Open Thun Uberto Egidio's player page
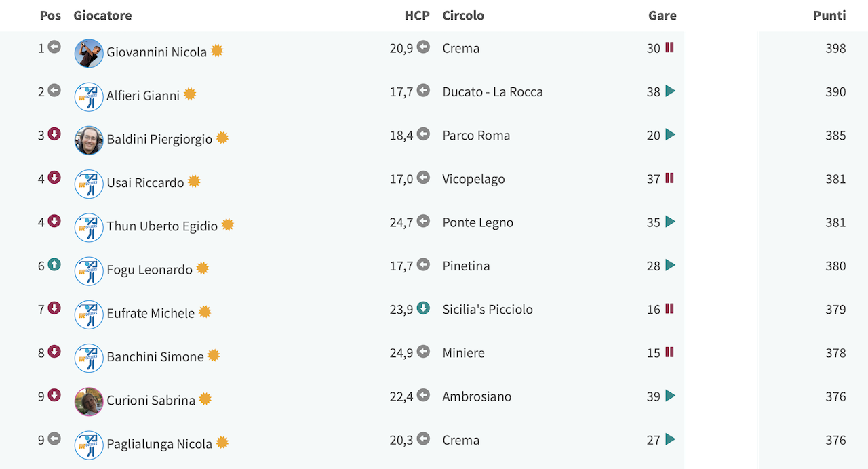The width and height of the screenshot is (868, 469). click(x=162, y=226)
